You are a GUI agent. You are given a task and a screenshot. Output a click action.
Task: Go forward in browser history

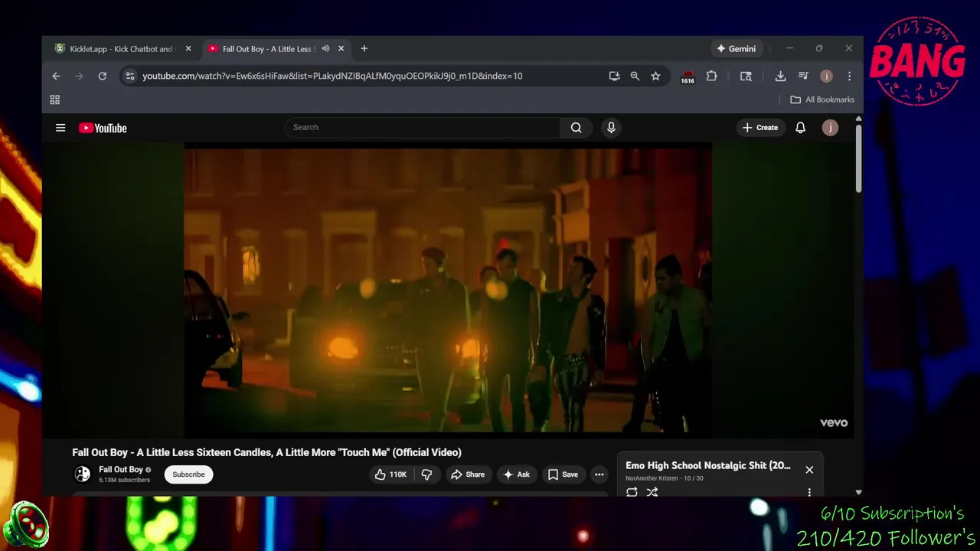pyautogui.click(x=79, y=76)
